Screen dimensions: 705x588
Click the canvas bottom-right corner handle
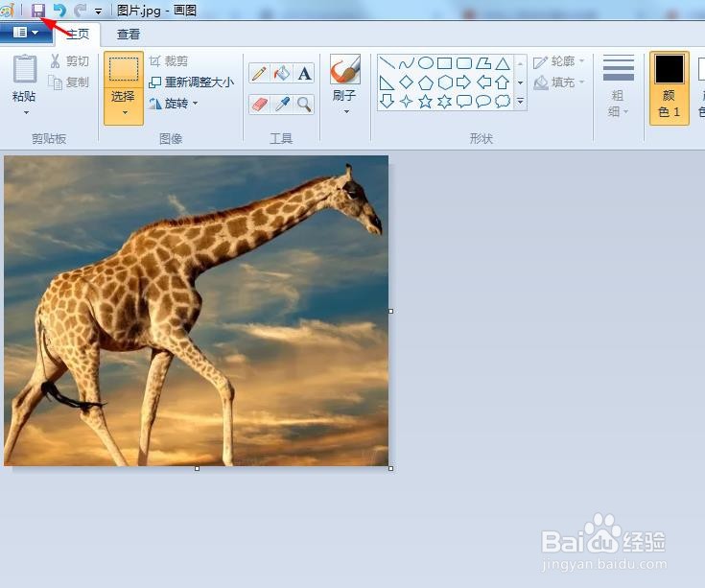[x=390, y=468]
